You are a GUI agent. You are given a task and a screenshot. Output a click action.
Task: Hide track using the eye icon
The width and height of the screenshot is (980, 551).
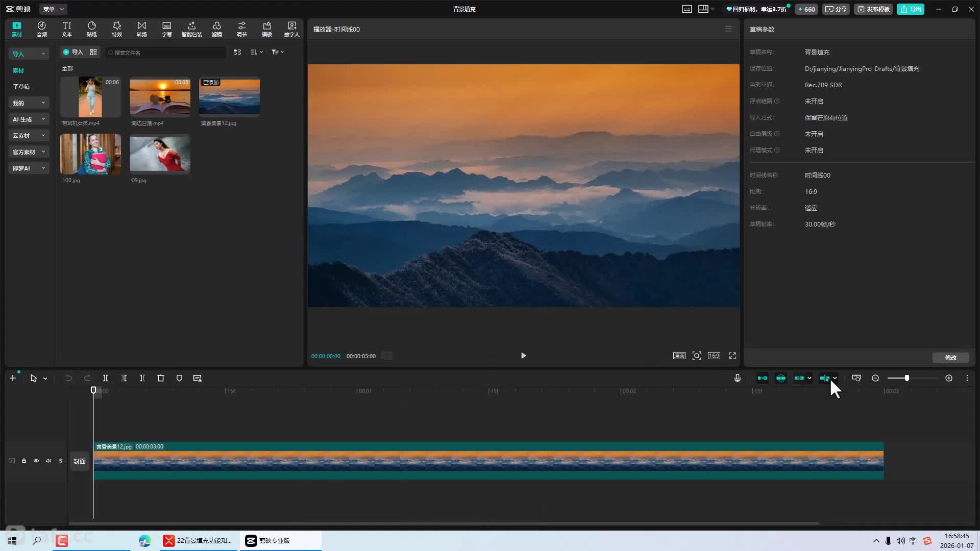(36, 461)
